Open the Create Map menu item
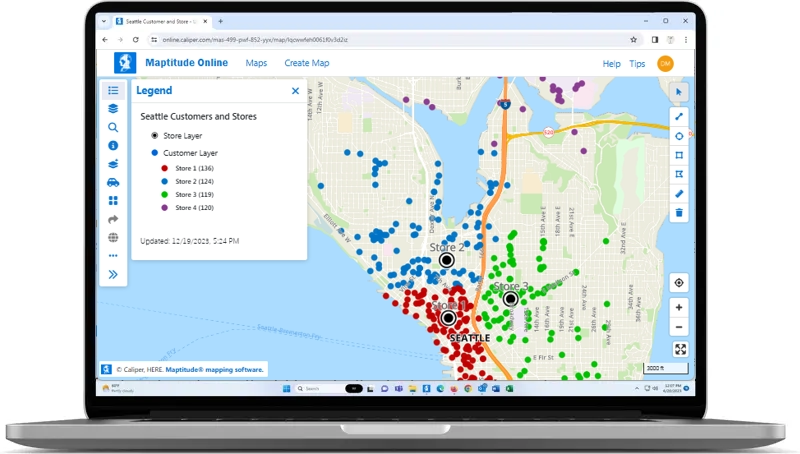Image resolution: width=800 pixels, height=454 pixels. [x=306, y=63]
